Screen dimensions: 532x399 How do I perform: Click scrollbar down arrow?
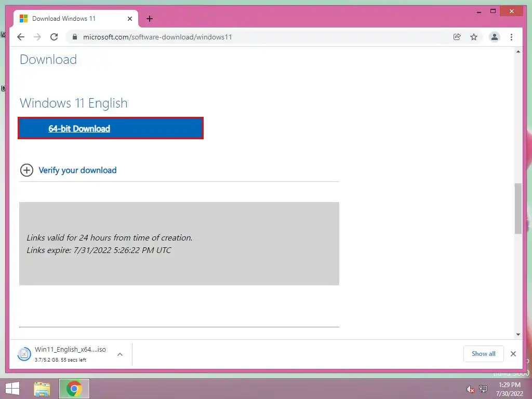coord(518,335)
